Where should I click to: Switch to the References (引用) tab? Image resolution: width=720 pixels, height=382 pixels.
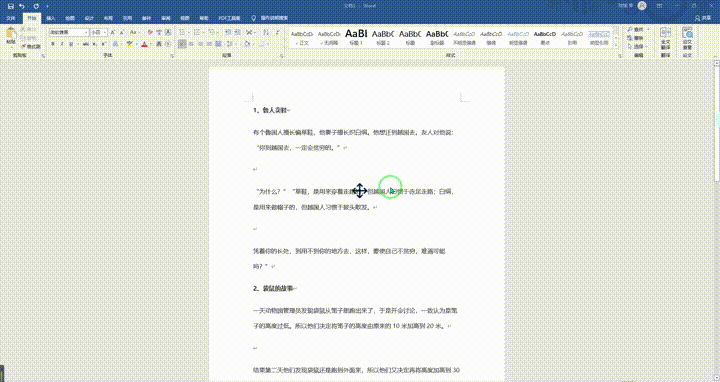[x=127, y=18]
